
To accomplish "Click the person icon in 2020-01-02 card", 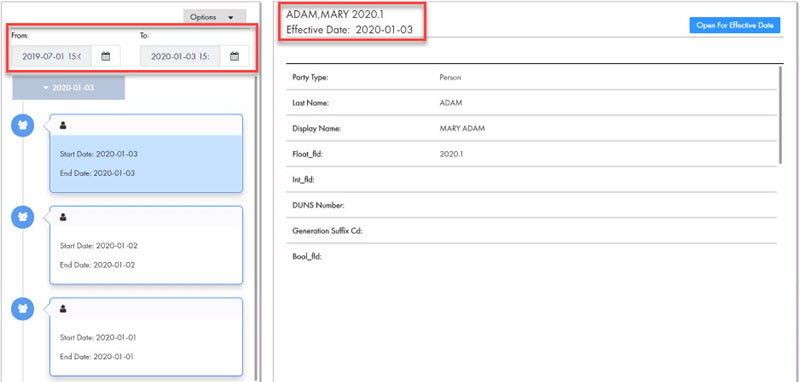I will point(63,217).
